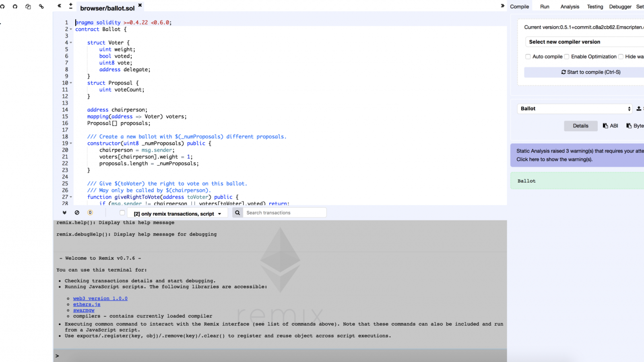Viewport: 644px width, 362px height.
Task: Click 'address chairperson;' code line
Action: (x=117, y=110)
